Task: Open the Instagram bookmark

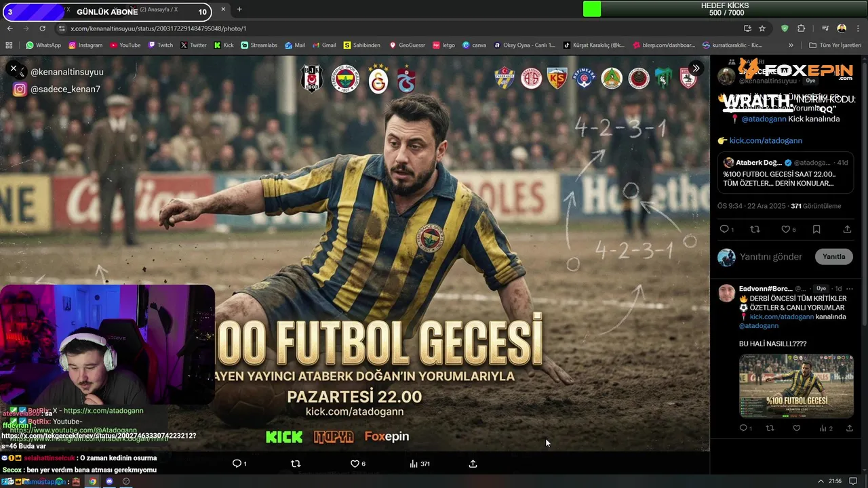Action: [85, 45]
